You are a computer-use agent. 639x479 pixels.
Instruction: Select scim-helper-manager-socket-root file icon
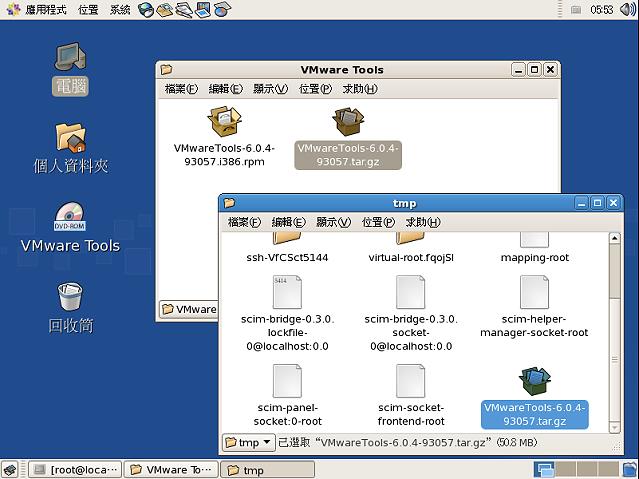click(534, 292)
